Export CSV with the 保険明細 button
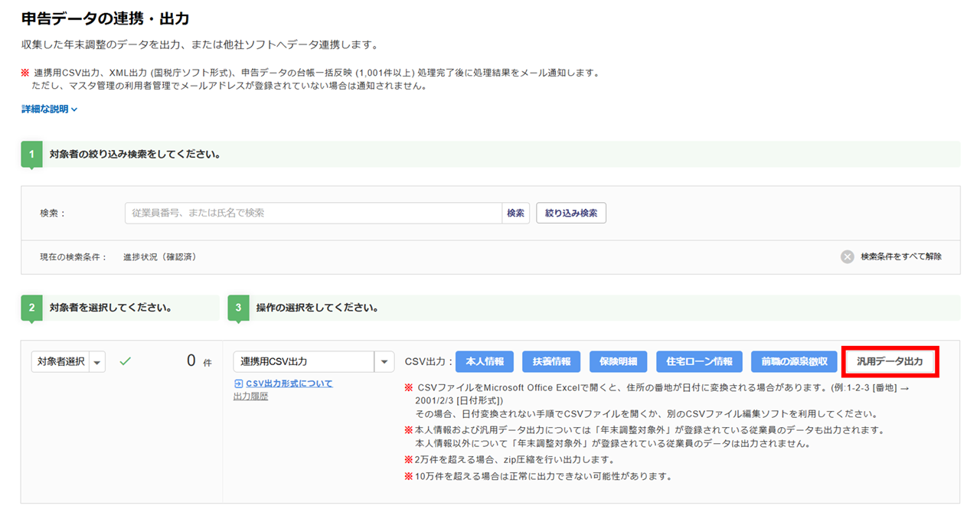Image resolution: width=980 pixels, height=509 pixels. 618,361
